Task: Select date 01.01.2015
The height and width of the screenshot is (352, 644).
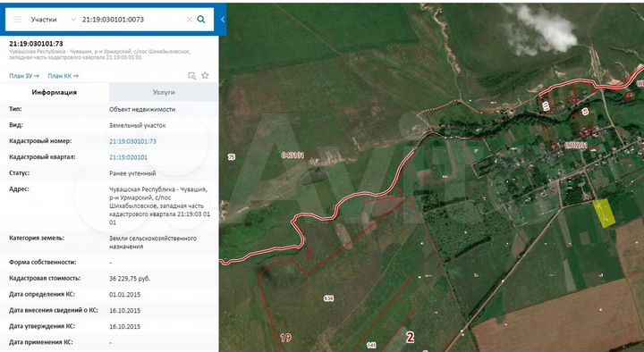Action: (125, 295)
